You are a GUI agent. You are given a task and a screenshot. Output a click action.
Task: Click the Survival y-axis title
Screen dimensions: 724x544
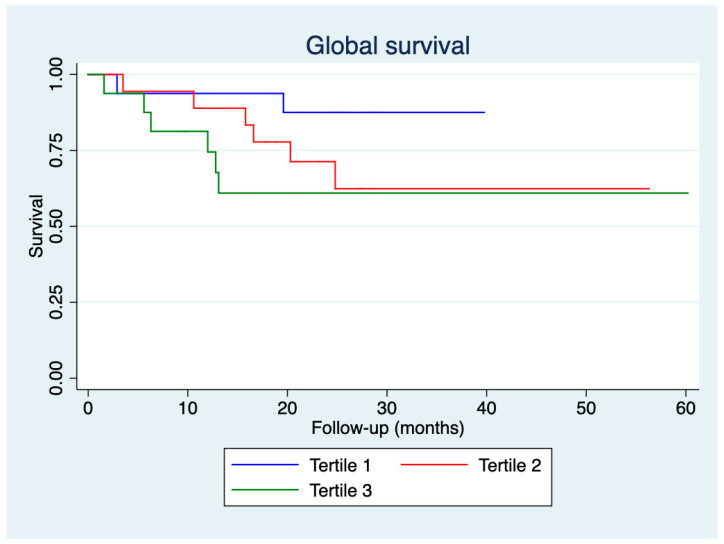[36, 226]
